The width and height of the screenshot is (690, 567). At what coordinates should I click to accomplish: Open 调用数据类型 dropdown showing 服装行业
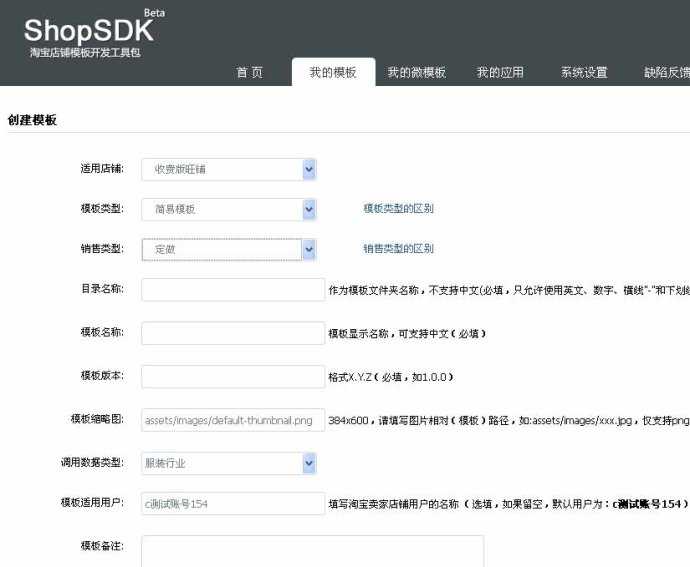(x=229, y=463)
